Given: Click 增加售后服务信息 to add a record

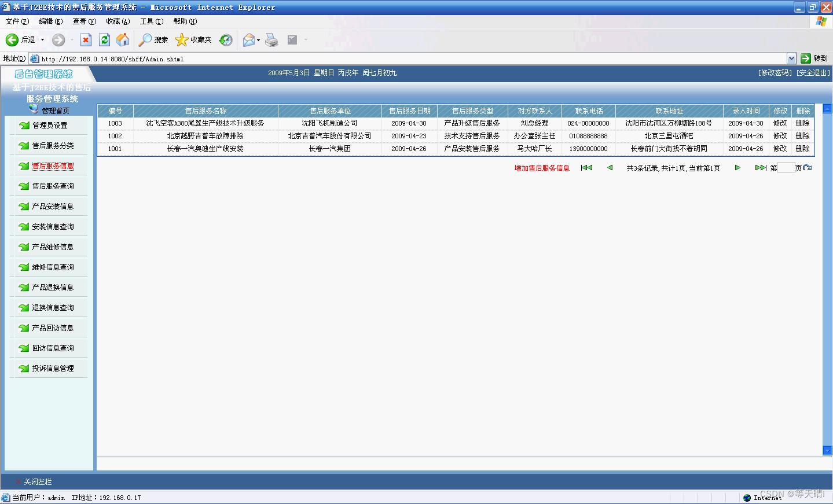Looking at the screenshot, I should click(541, 167).
